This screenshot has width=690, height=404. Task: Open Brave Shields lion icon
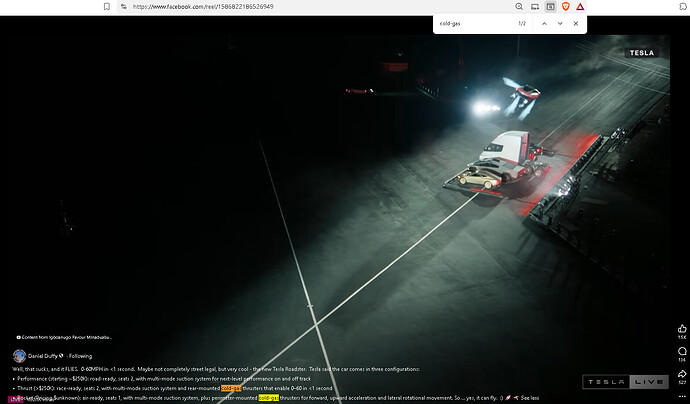(x=565, y=7)
